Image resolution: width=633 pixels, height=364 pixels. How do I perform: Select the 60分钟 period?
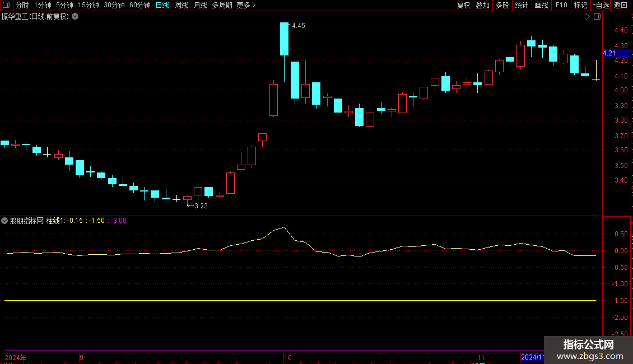(x=140, y=5)
